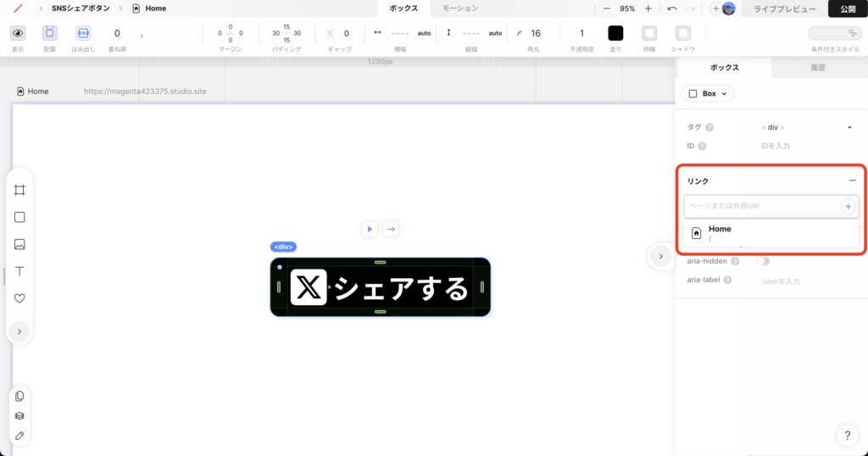Viewport: 868px width, 456px height.
Task: Open the はみ出し overflow setting
Action: (83, 33)
